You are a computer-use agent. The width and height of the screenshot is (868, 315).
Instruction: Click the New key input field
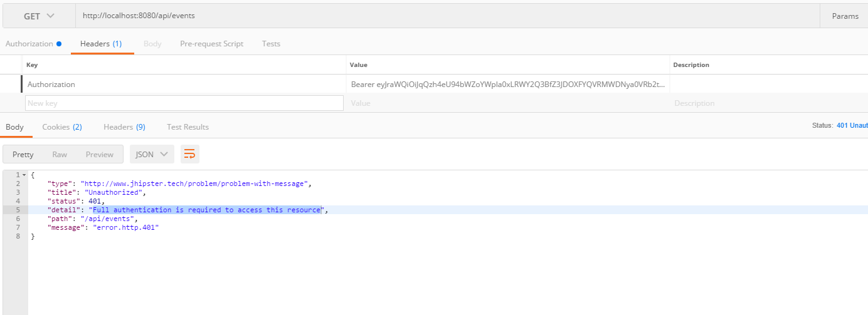[x=184, y=103]
